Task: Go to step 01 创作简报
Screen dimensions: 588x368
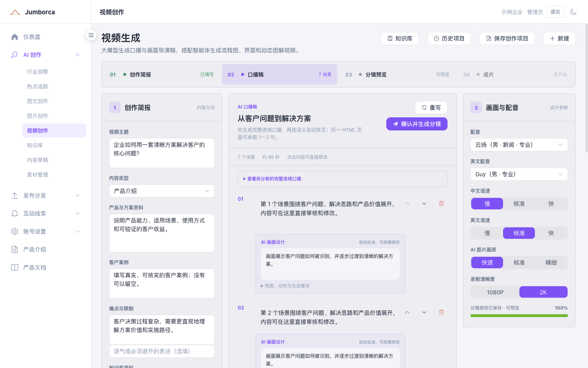Action: click(x=162, y=74)
